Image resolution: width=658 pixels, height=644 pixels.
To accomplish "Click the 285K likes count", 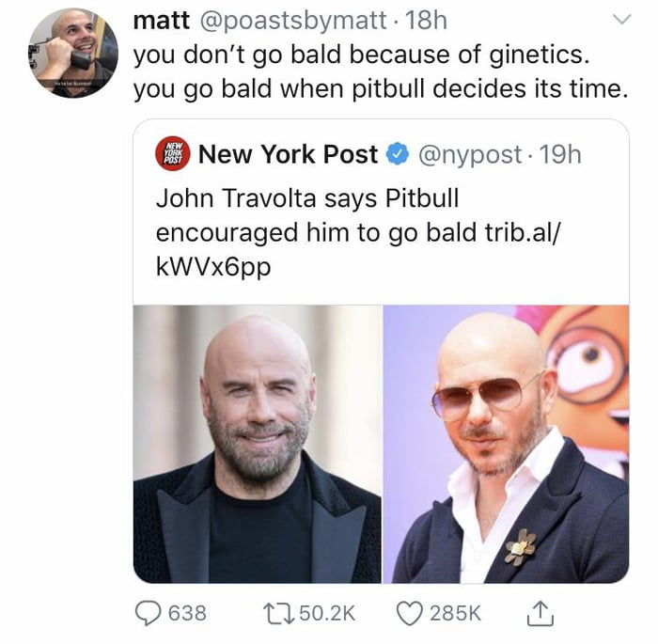I will pyautogui.click(x=455, y=613).
